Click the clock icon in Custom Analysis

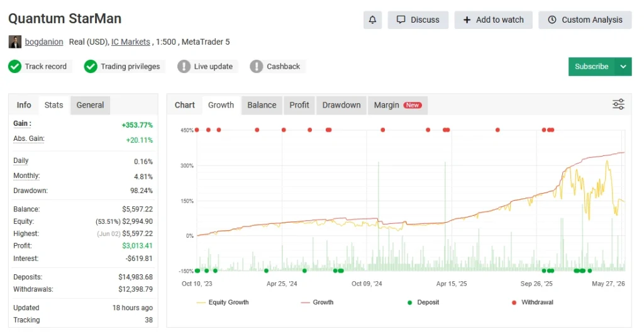pyautogui.click(x=552, y=19)
